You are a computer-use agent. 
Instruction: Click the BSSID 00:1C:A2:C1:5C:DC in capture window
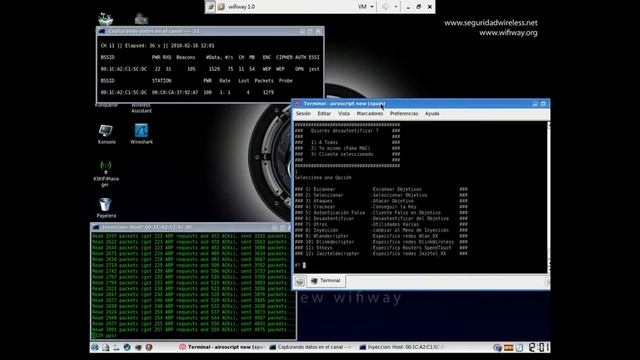click(124, 69)
